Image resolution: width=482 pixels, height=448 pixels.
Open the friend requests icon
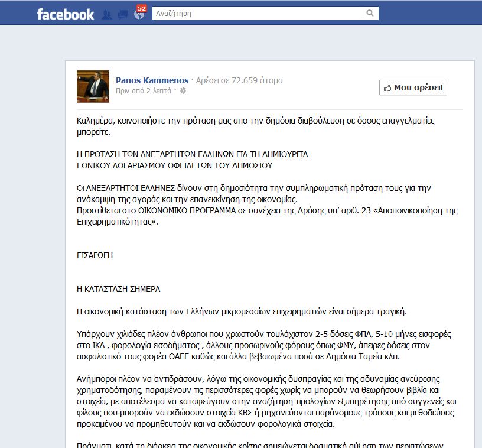tap(107, 14)
